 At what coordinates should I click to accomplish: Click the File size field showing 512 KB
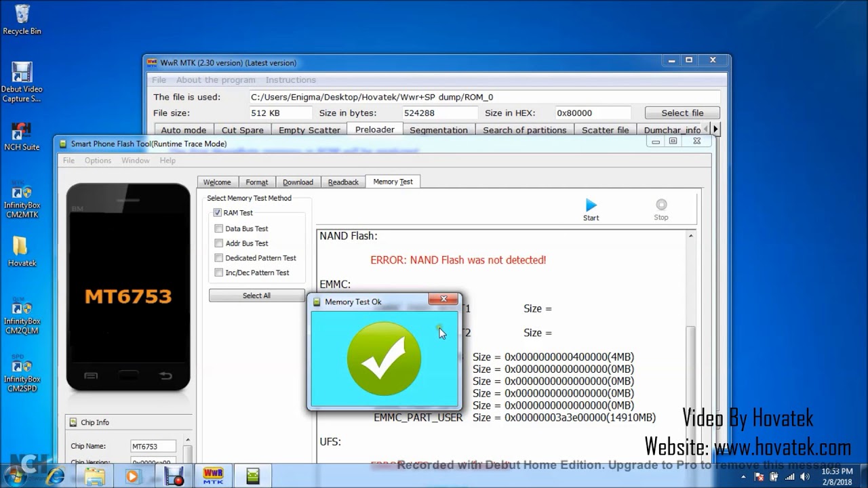(x=281, y=113)
